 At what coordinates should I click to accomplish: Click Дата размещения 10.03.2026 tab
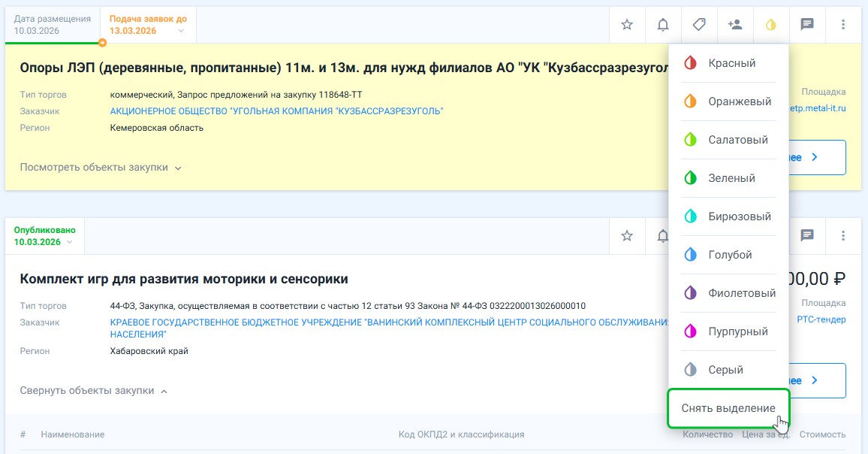point(53,25)
